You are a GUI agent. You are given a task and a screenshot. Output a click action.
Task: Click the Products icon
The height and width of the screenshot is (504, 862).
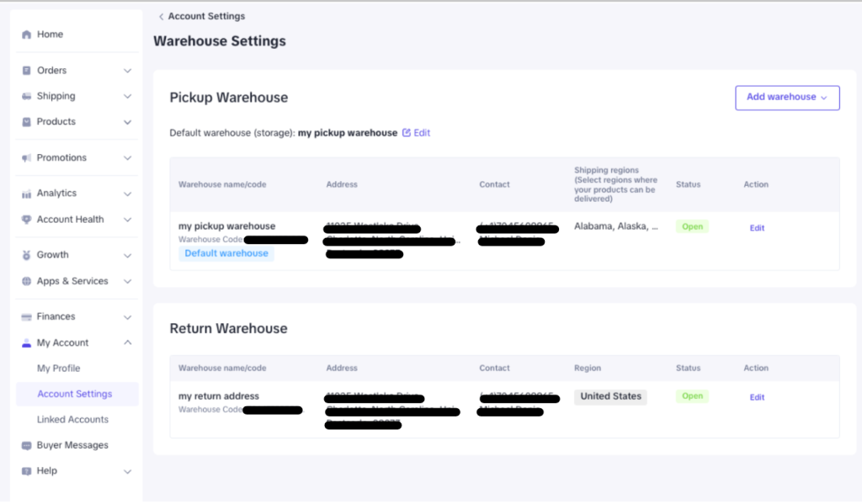(27, 121)
